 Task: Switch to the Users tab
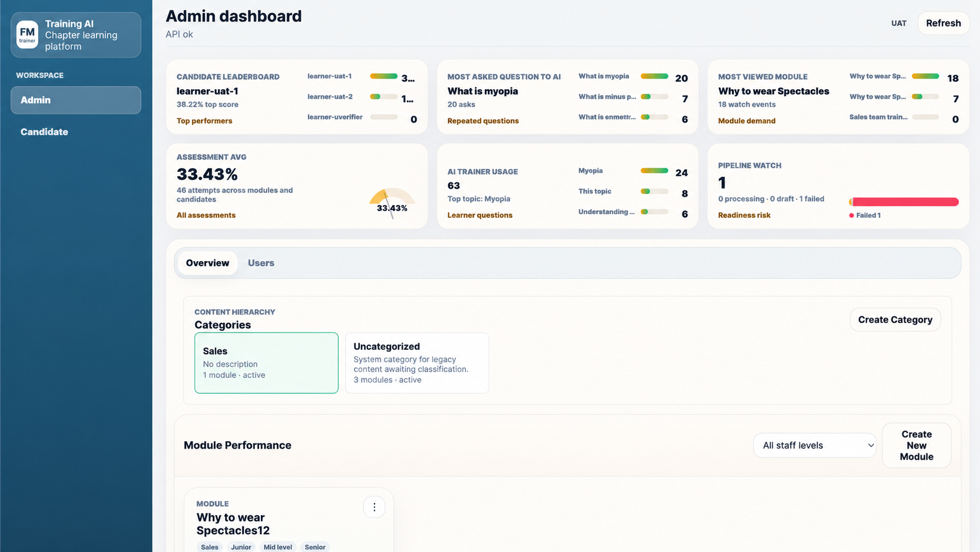[x=261, y=263]
